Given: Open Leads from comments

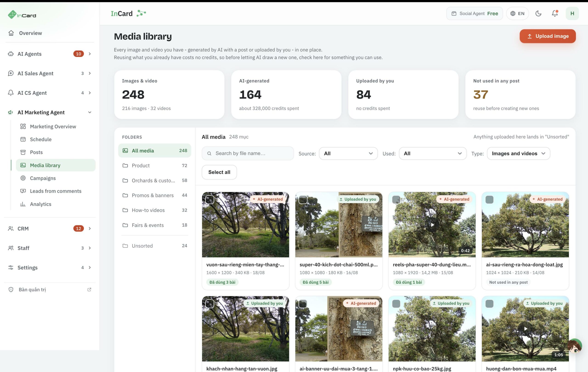Looking at the screenshot, I should click(56, 191).
